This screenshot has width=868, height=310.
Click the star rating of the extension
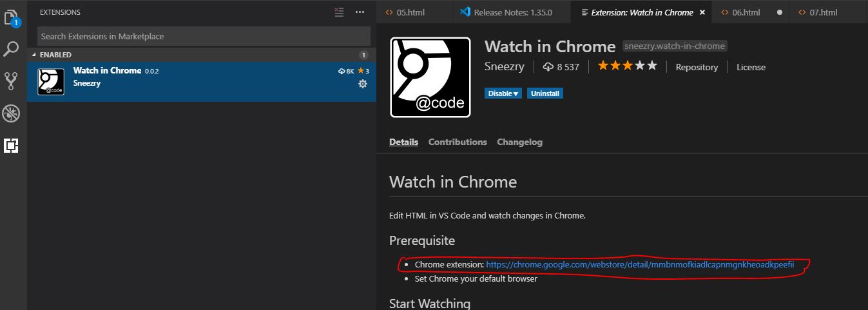628,66
